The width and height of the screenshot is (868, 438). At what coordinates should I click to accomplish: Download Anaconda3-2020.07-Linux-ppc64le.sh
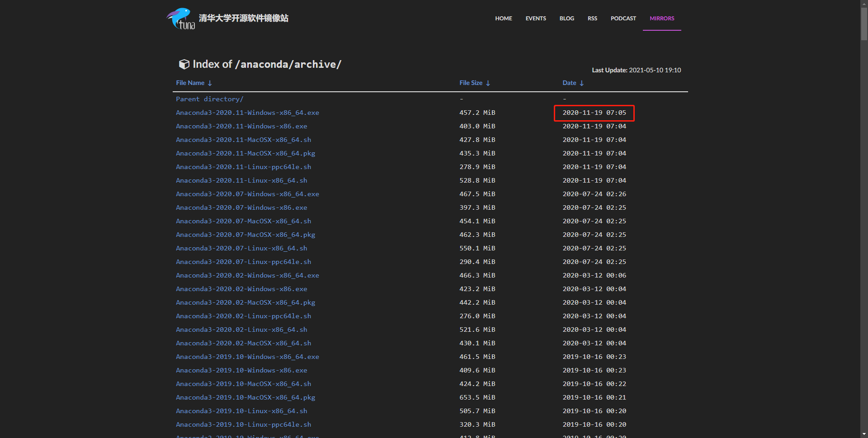243,262
